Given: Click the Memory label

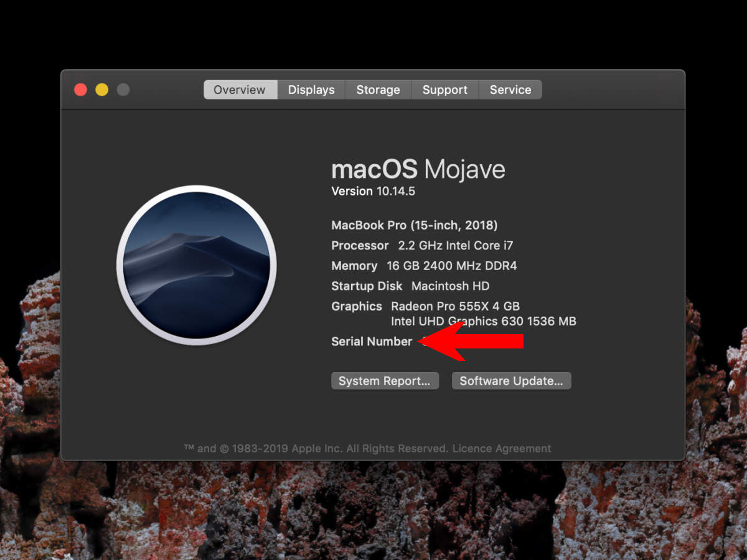Looking at the screenshot, I should pos(354,266).
